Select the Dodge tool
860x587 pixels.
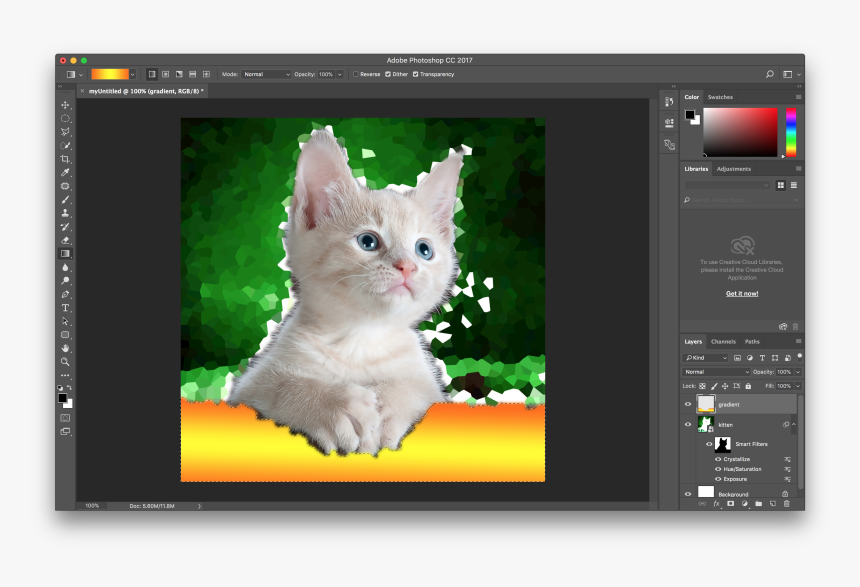[65, 281]
